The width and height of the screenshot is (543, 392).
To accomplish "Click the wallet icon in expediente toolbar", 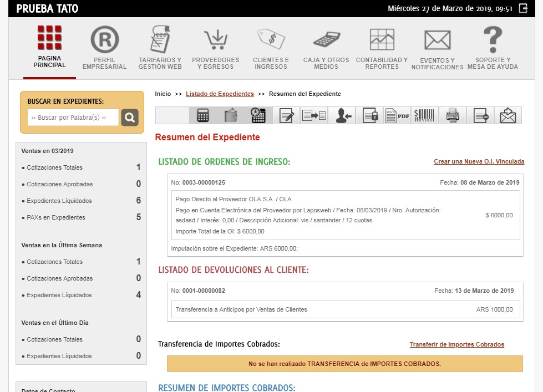I will pyautogui.click(x=231, y=115).
